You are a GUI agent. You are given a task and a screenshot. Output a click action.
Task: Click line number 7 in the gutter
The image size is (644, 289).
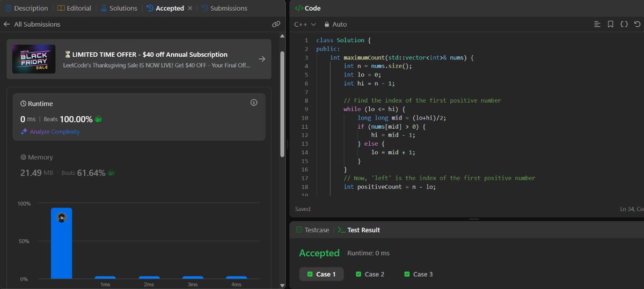[x=306, y=92]
